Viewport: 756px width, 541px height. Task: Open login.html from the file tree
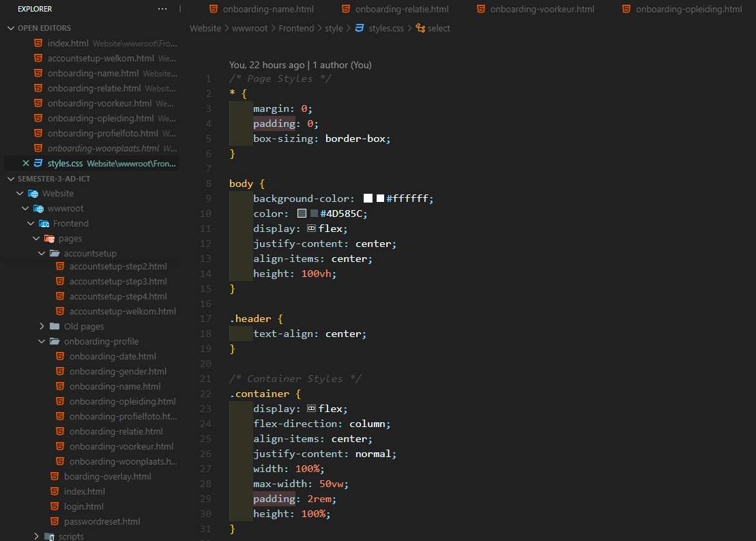click(x=83, y=506)
